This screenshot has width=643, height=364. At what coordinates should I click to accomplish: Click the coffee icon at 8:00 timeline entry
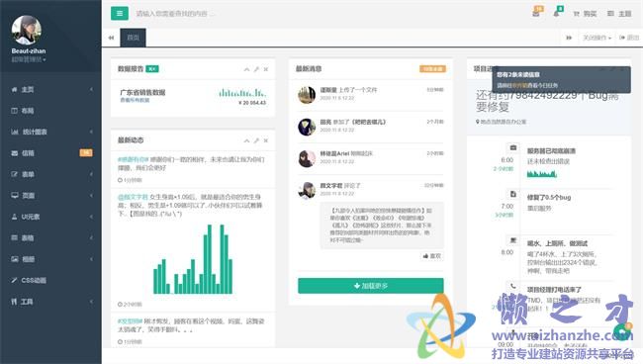pyautogui.click(x=513, y=240)
